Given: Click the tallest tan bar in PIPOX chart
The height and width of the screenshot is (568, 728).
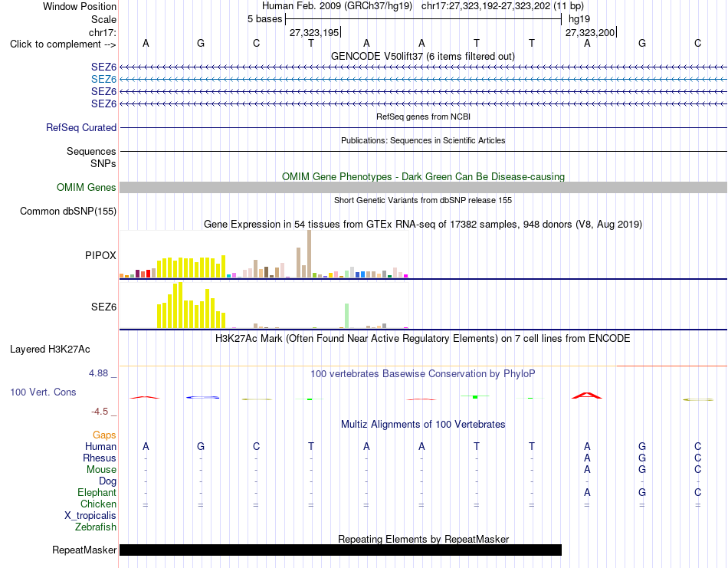Looking at the screenshot, I should (310, 254).
